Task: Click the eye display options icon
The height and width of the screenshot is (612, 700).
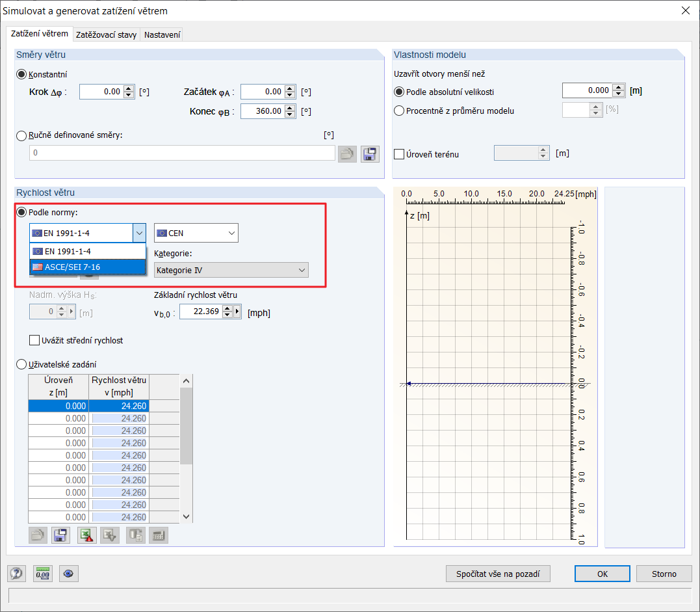Action: click(68, 574)
